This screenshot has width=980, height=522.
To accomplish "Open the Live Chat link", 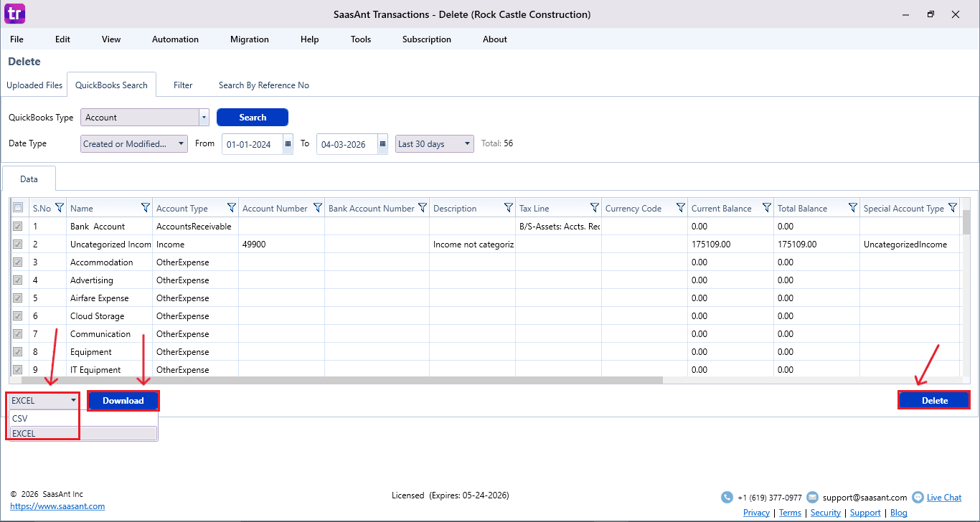I will coord(944,498).
